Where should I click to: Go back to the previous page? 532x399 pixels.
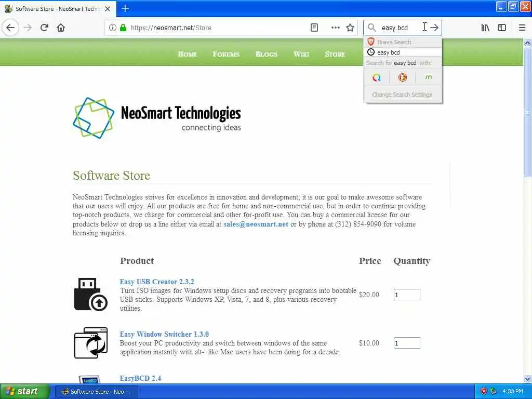tap(10, 28)
